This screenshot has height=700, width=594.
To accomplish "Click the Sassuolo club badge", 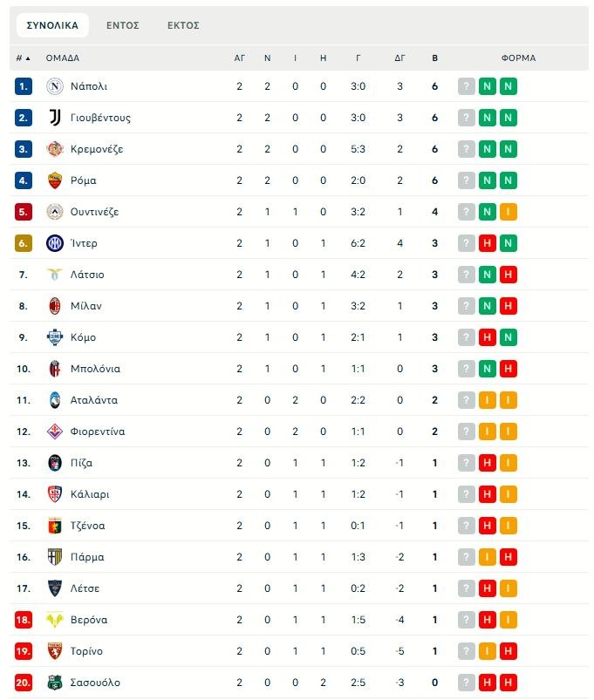I will tap(55, 683).
